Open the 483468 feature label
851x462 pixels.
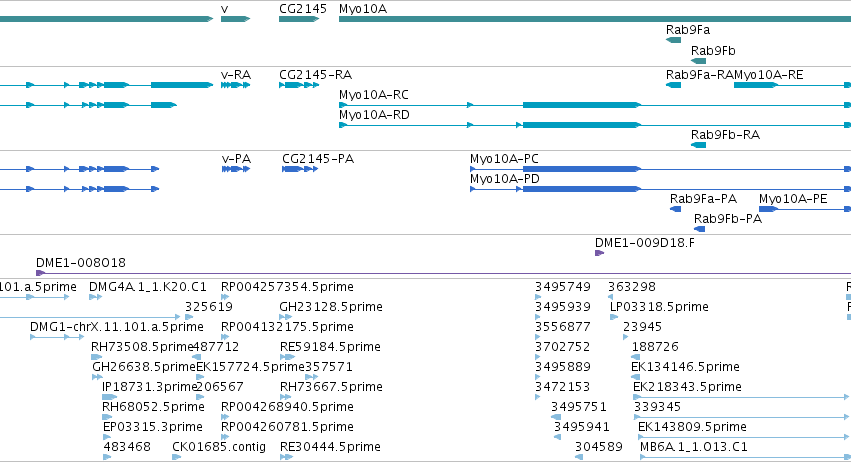click(x=127, y=448)
